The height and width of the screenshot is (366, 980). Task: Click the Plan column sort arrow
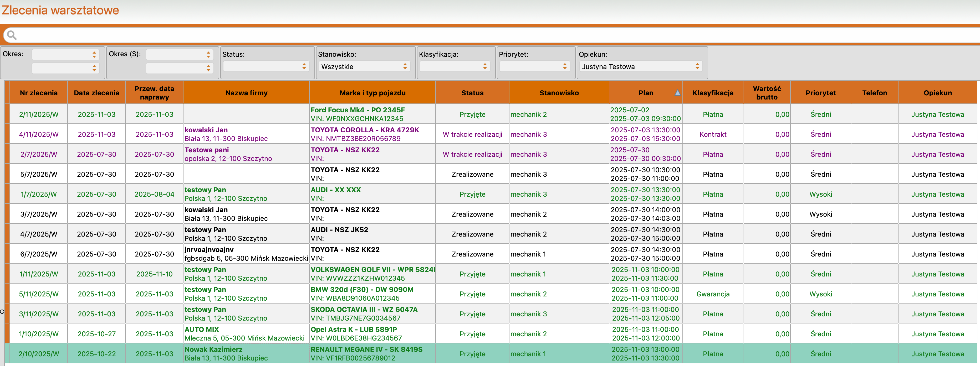click(677, 93)
